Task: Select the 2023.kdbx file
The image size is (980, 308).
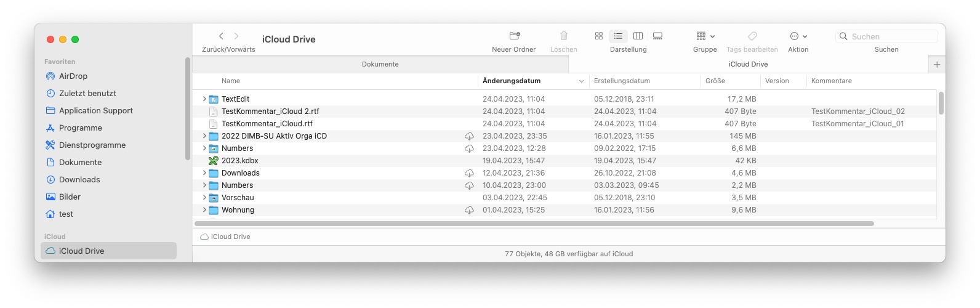Action: (x=240, y=161)
